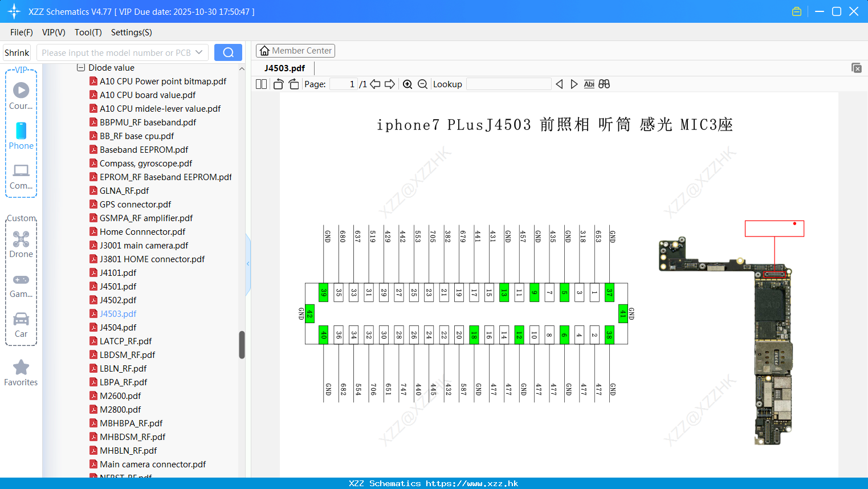Select the Phone category icon
The width and height of the screenshot is (868, 489).
tap(21, 136)
